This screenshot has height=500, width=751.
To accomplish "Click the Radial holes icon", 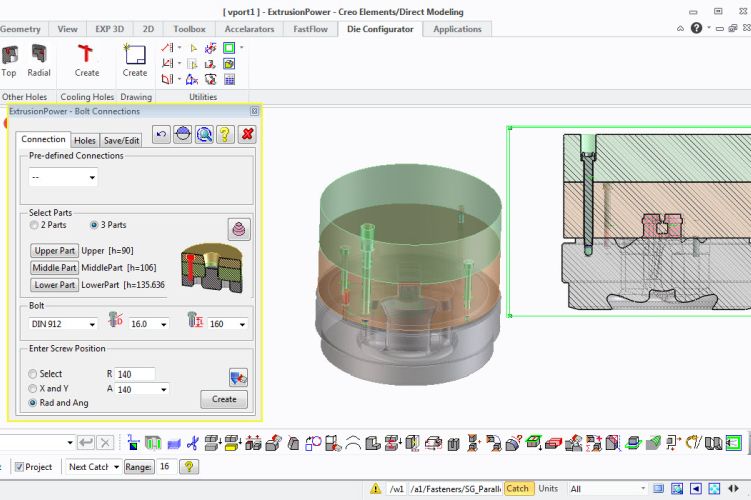I will (39, 54).
